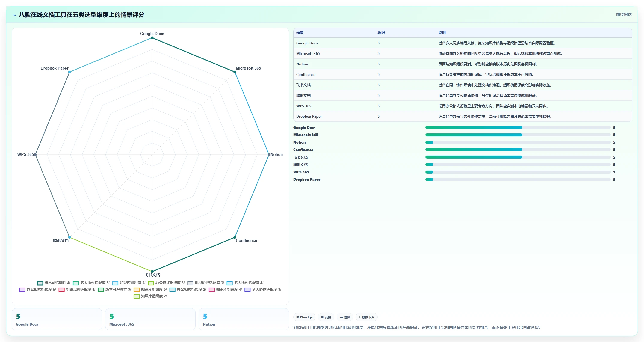Screen dimensions: 644x342
Task: Click the 数据卡片 chip's sparkle icon
Action: tap(360, 317)
